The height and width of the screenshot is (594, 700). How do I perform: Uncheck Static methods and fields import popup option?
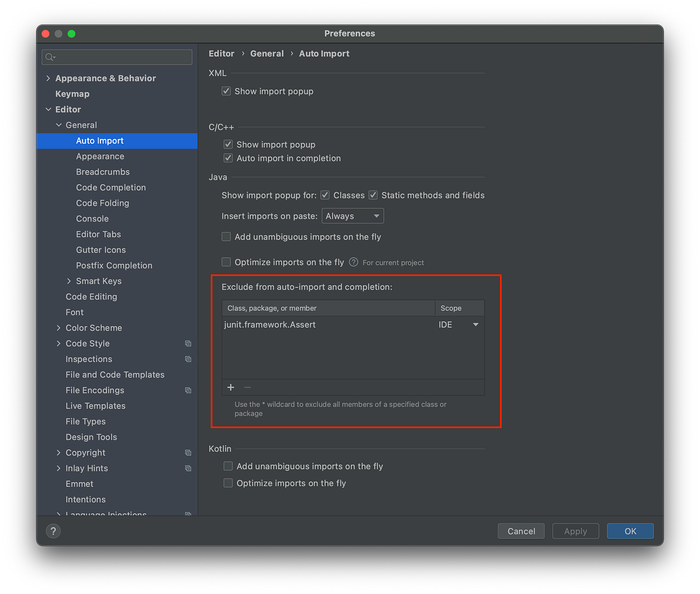373,195
